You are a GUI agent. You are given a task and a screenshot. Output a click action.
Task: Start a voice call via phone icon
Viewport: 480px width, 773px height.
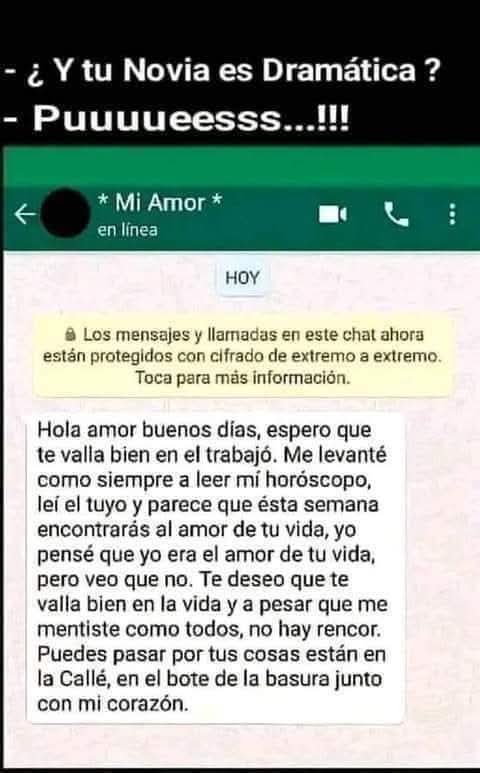click(396, 214)
